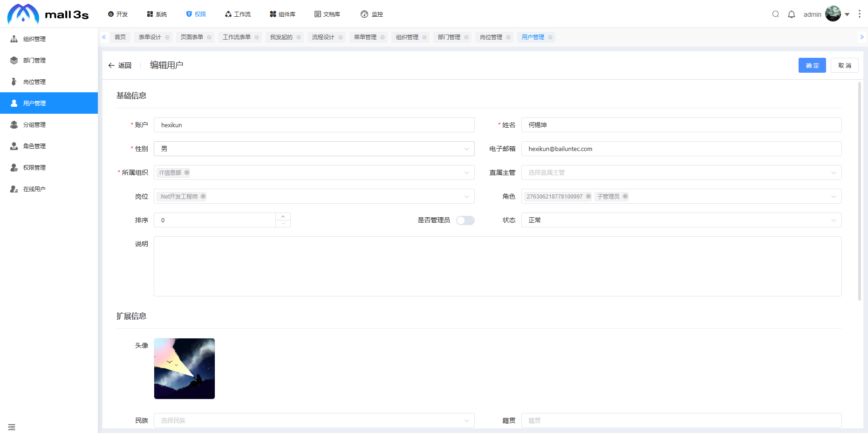Switch to the 部门管理 tab

449,37
